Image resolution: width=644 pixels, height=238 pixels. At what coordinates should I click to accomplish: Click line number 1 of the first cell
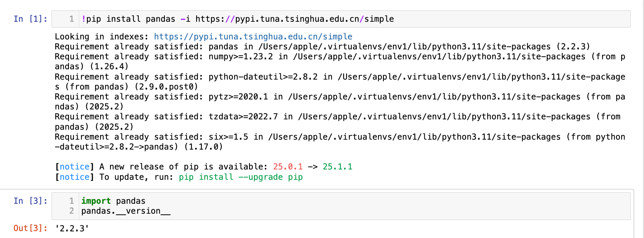(x=71, y=19)
